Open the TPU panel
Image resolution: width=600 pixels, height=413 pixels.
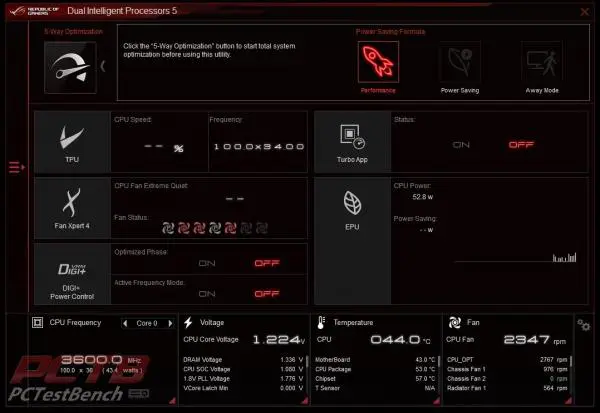[72, 142]
